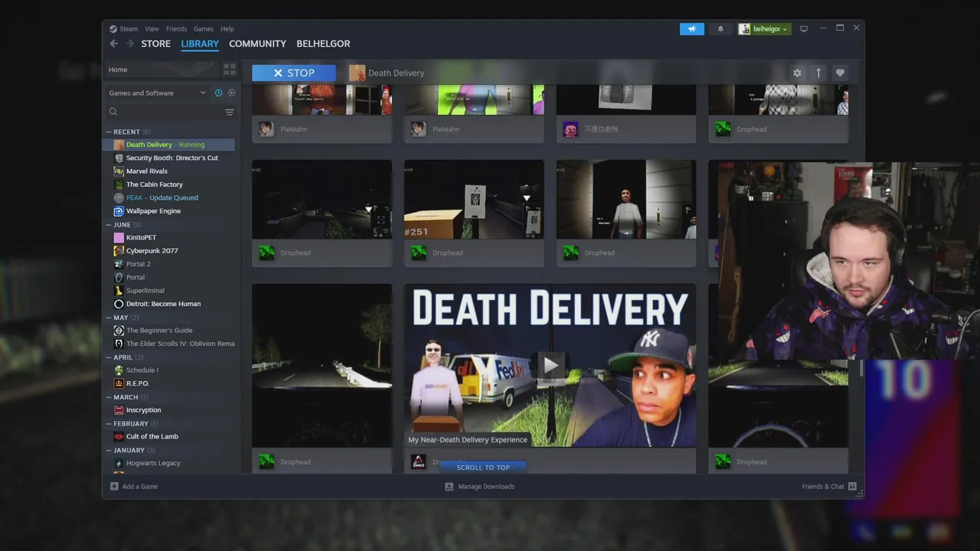Collapse the APRIL section
The image size is (980, 551).
click(109, 357)
